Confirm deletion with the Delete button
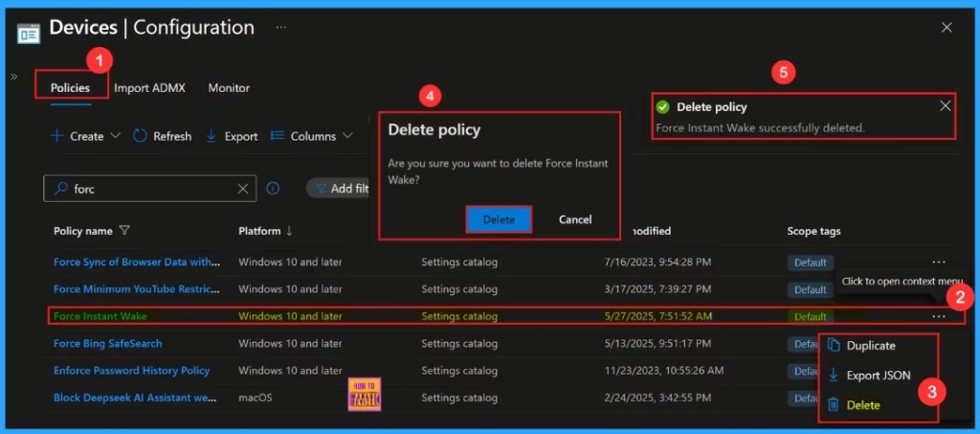This screenshot has height=434, width=980. [x=499, y=219]
